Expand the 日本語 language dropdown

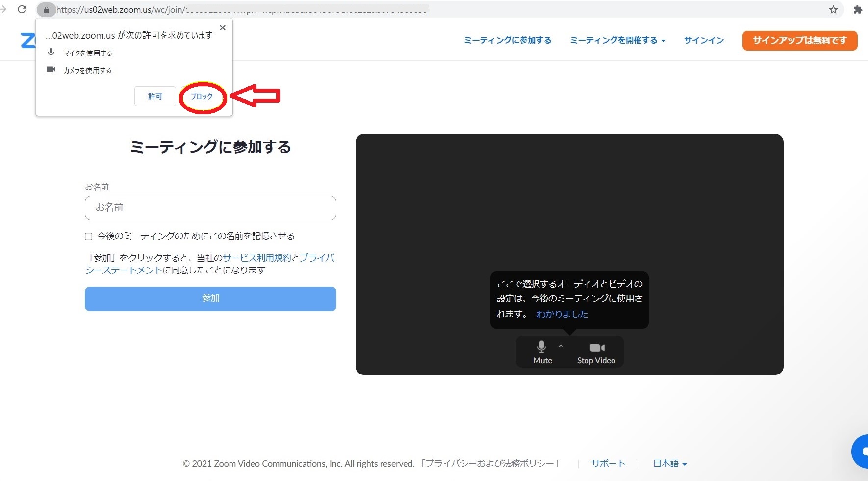click(x=669, y=463)
